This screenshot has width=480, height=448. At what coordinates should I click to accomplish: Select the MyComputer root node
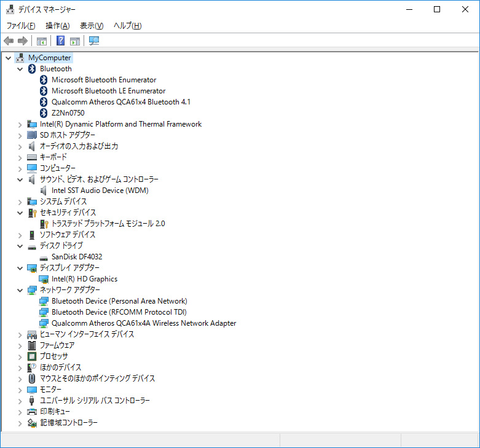click(x=49, y=58)
